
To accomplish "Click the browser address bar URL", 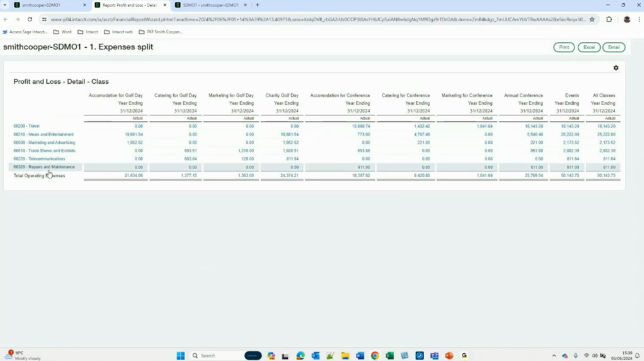I will point(318,19).
